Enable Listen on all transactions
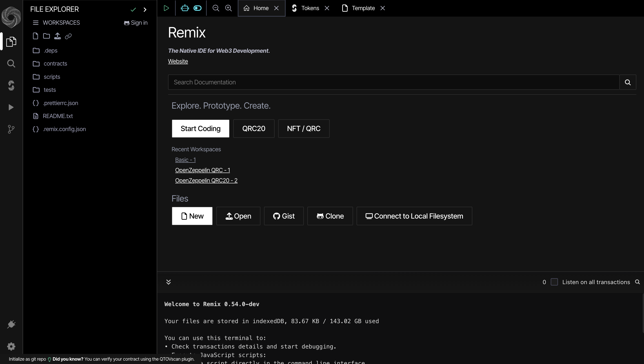 click(554, 282)
